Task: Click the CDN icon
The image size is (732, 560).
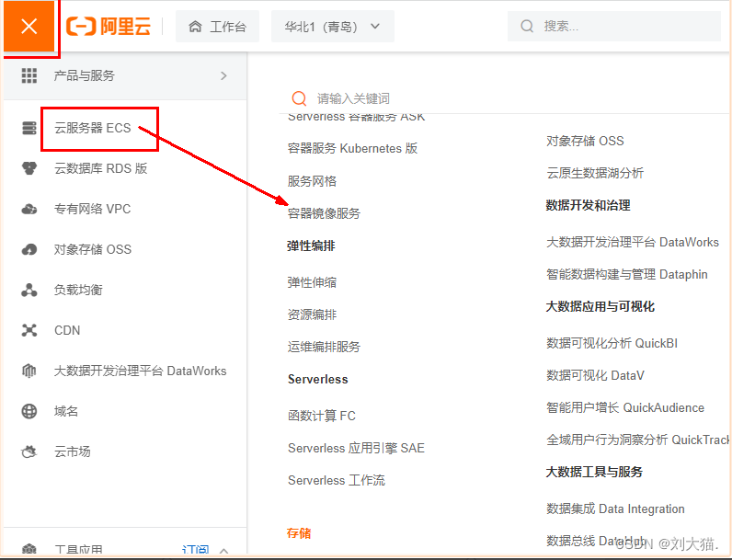Action: click(x=29, y=330)
